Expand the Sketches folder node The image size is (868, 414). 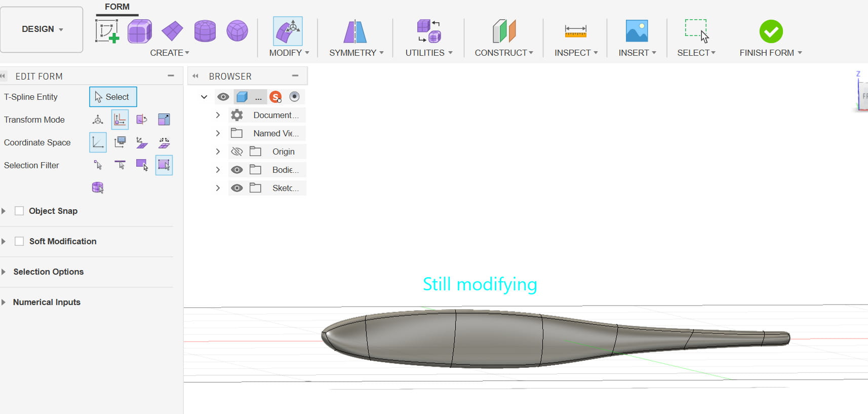[218, 188]
